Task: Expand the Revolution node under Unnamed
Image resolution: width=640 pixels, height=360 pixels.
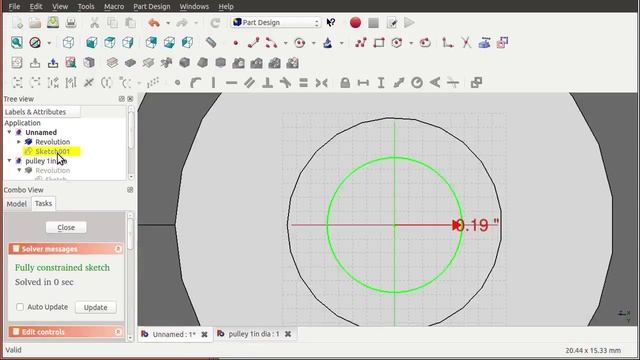Action: [x=19, y=142]
